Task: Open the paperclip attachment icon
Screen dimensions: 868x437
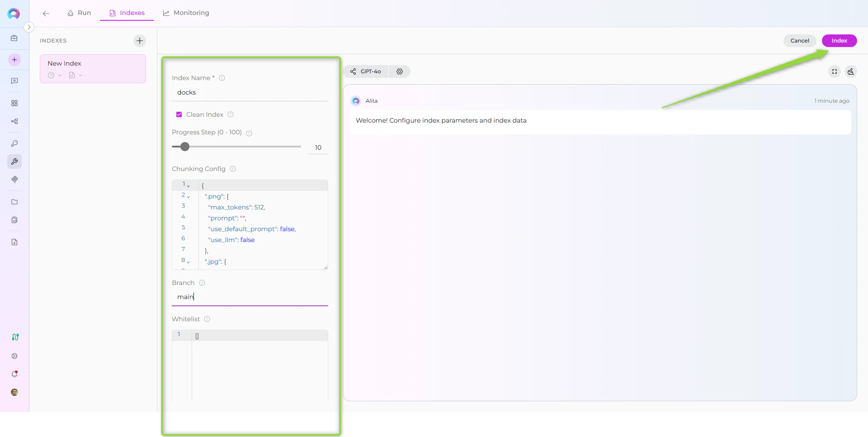Action: click(14, 180)
